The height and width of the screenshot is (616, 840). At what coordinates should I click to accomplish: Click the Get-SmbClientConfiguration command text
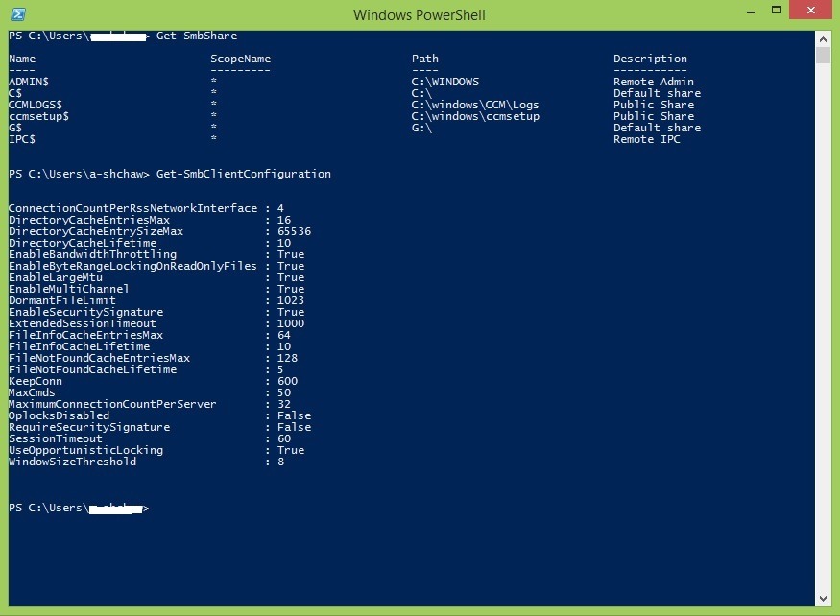pos(244,174)
